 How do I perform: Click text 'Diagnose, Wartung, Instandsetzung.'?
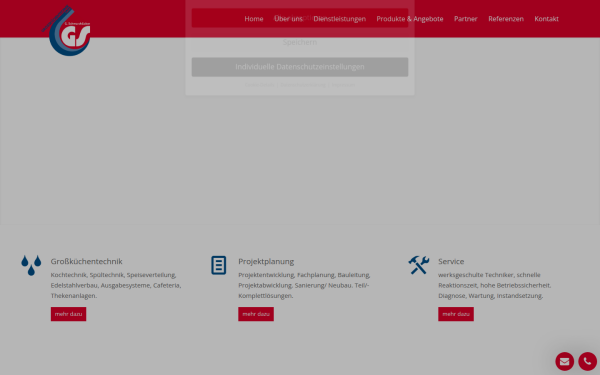click(x=491, y=295)
